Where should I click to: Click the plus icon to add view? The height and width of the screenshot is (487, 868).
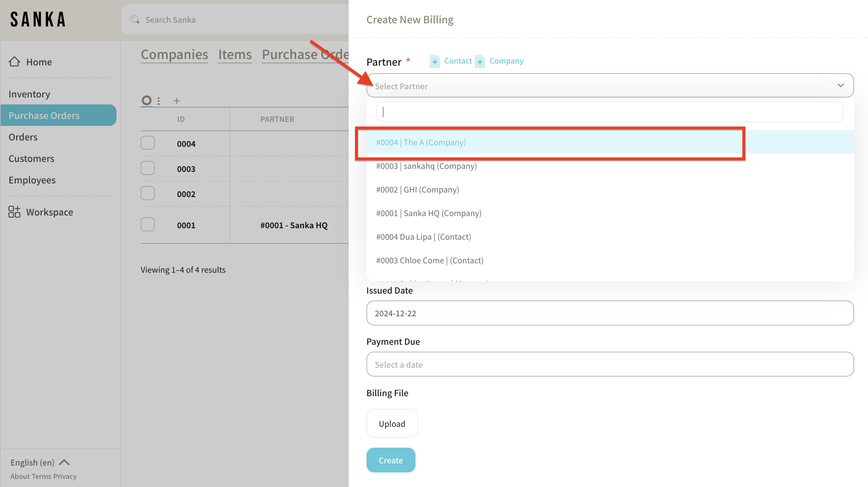(176, 101)
